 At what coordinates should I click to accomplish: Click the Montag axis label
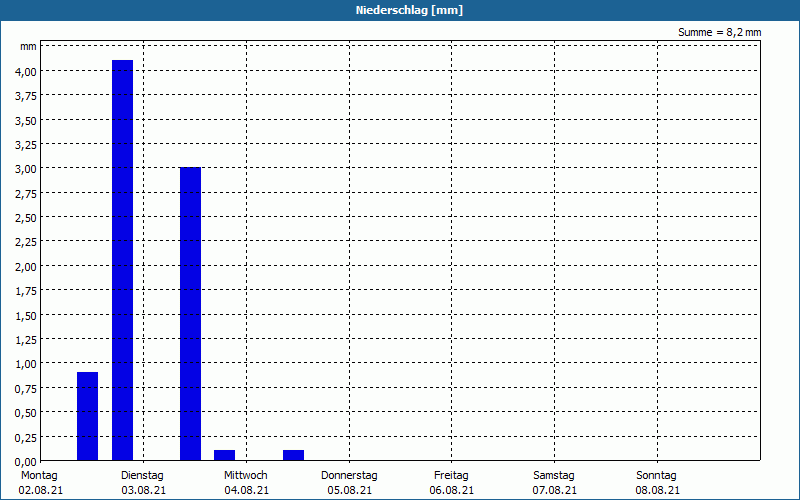[39, 476]
